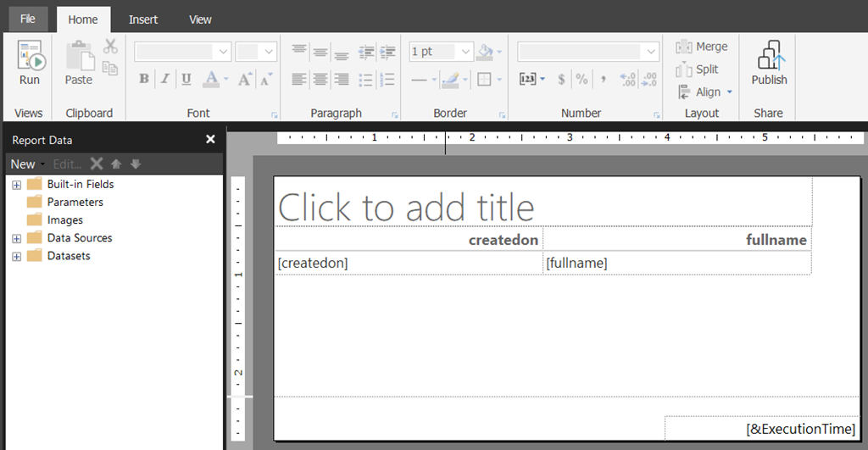Image resolution: width=868 pixels, height=450 pixels.
Task: Open the fill color paint bucket
Action: 486,52
